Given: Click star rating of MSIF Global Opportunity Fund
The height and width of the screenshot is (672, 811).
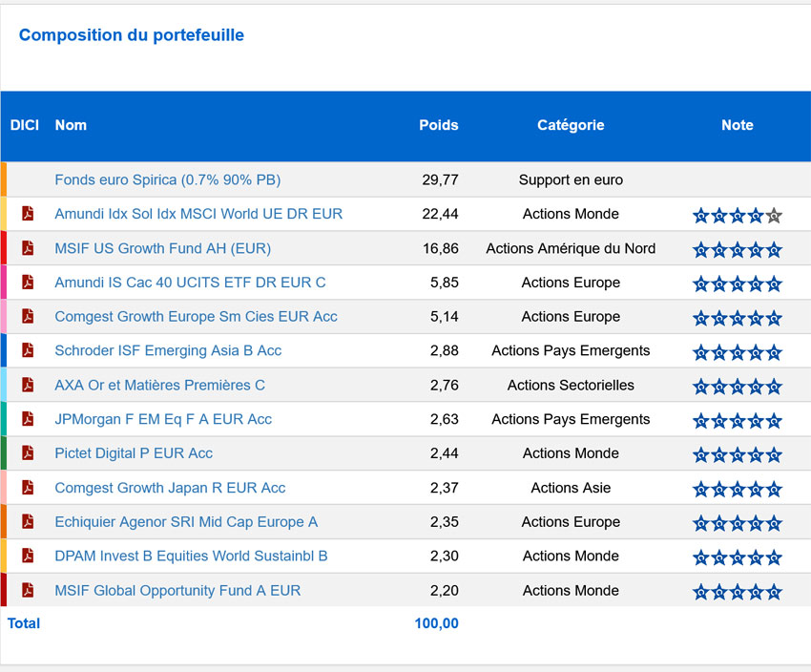Looking at the screenshot, I should coord(737,592).
